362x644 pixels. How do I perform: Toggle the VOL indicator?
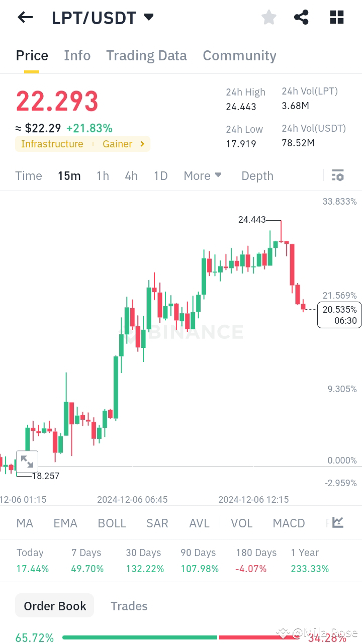point(242,523)
